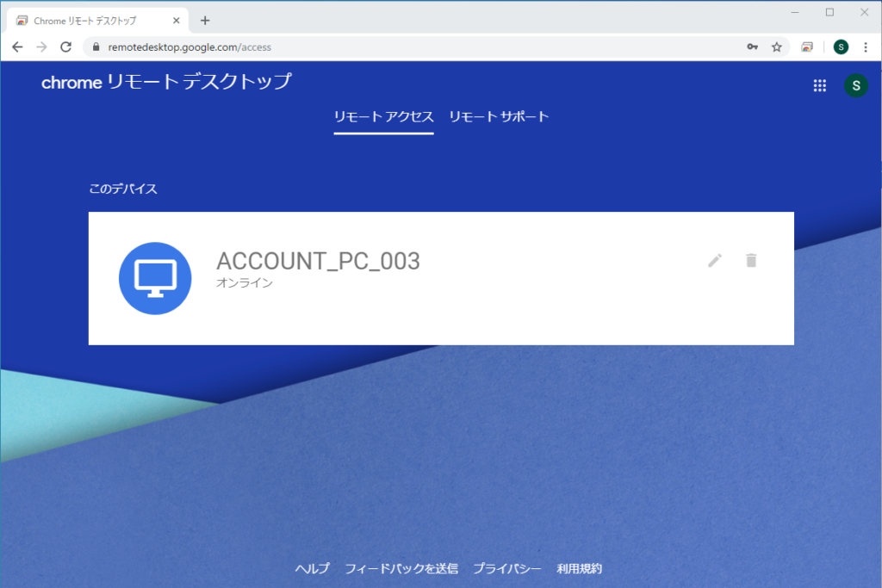Open the プライバシー link
This screenshot has width=882, height=588.
(x=506, y=569)
